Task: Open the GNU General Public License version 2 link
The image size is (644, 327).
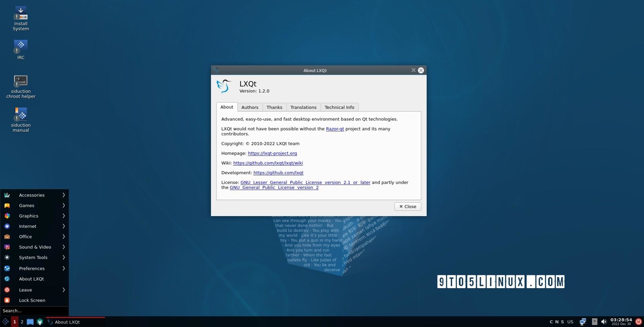Action: coord(274,188)
